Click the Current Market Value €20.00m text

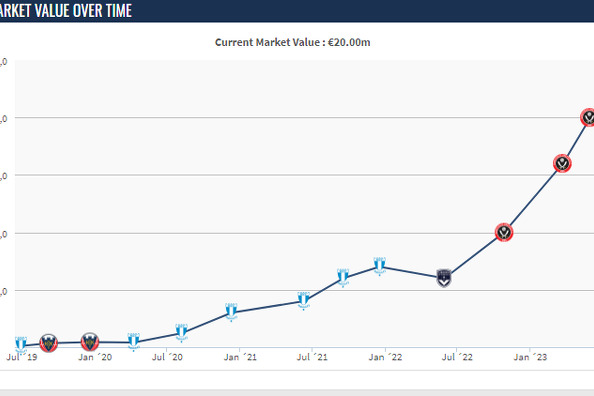292,42
